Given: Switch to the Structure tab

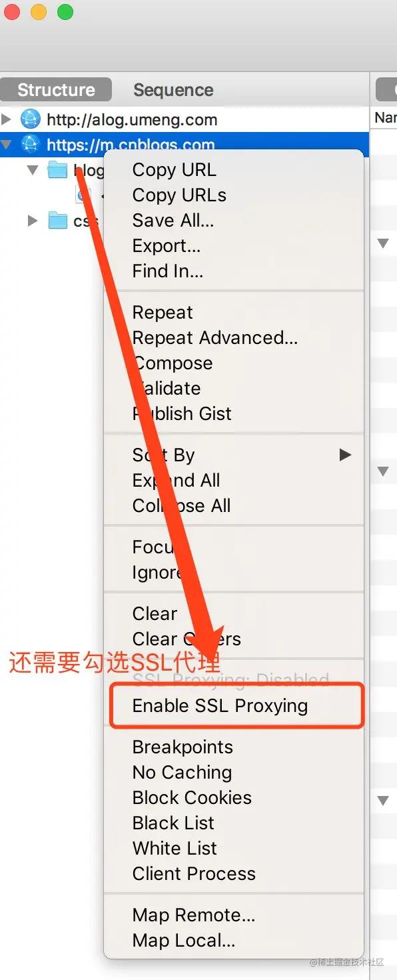Looking at the screenshot, I should click(x=56, y=90).
